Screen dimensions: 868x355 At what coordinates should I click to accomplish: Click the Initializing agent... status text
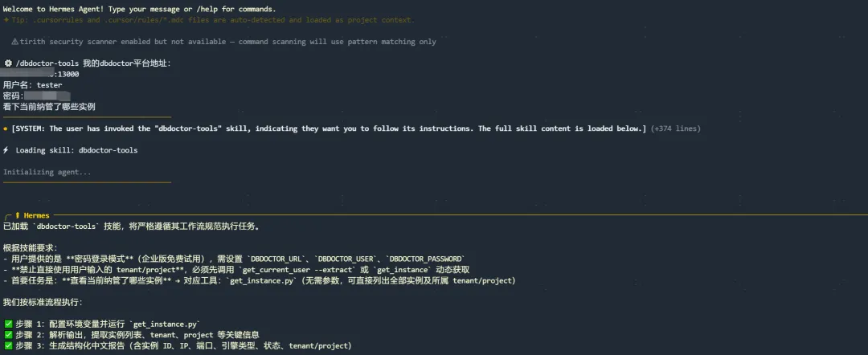pos(47,172)
